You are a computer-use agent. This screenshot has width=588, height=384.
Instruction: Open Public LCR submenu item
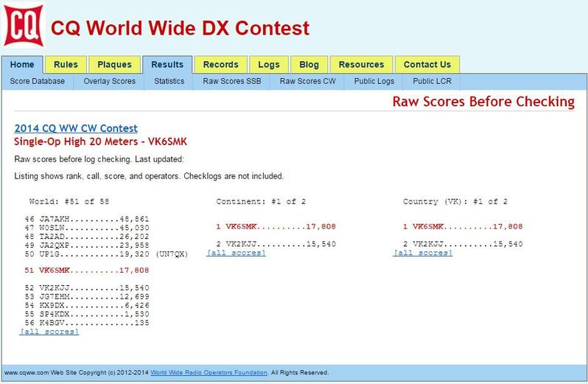432,81
